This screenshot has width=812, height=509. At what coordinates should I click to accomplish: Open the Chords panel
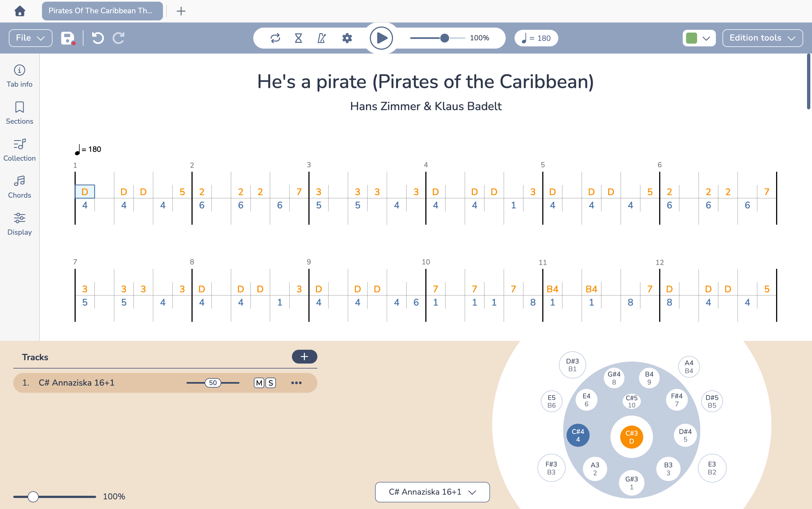[x=20, y=187]
